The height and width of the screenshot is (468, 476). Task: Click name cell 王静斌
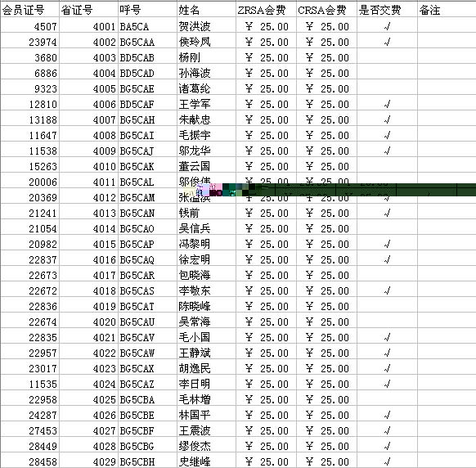(206, 351)
